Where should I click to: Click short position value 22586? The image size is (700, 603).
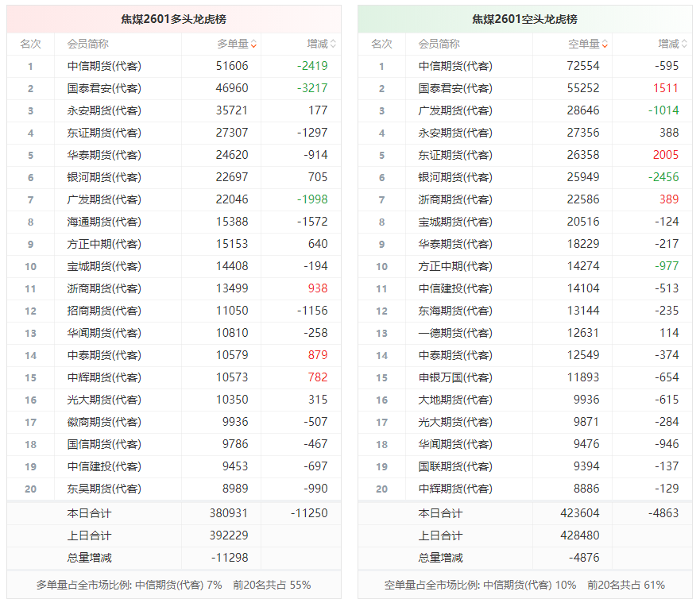point(583,199)
